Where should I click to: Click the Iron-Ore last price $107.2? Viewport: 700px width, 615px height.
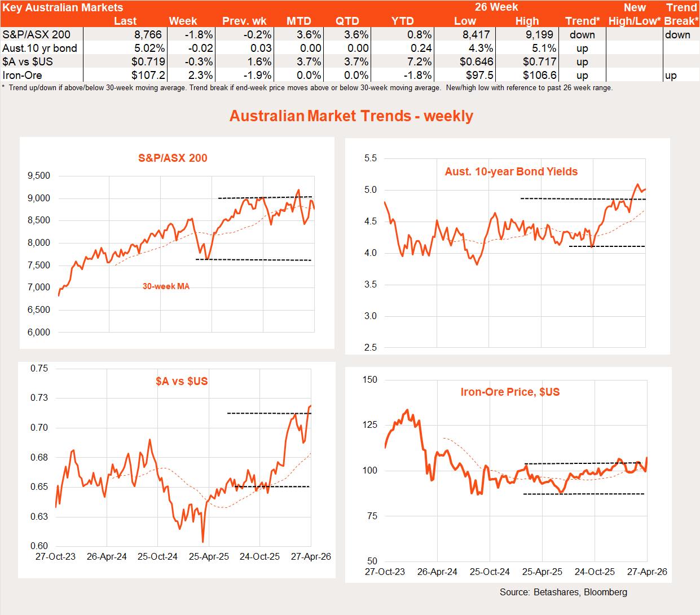tap(148, 75)
